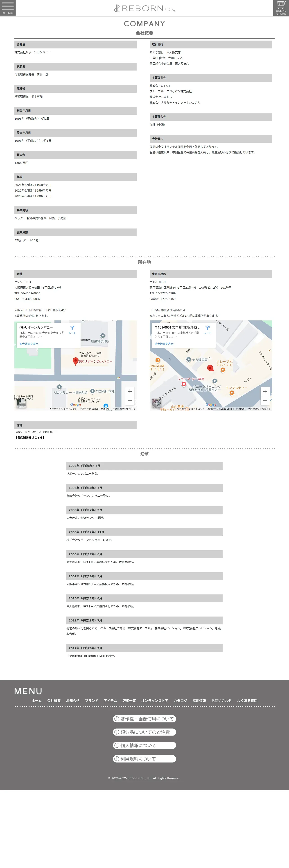This screenshot has height=868, width=289.
Task: Click 利用規約 link on the Osaka map
Action: 105,409
